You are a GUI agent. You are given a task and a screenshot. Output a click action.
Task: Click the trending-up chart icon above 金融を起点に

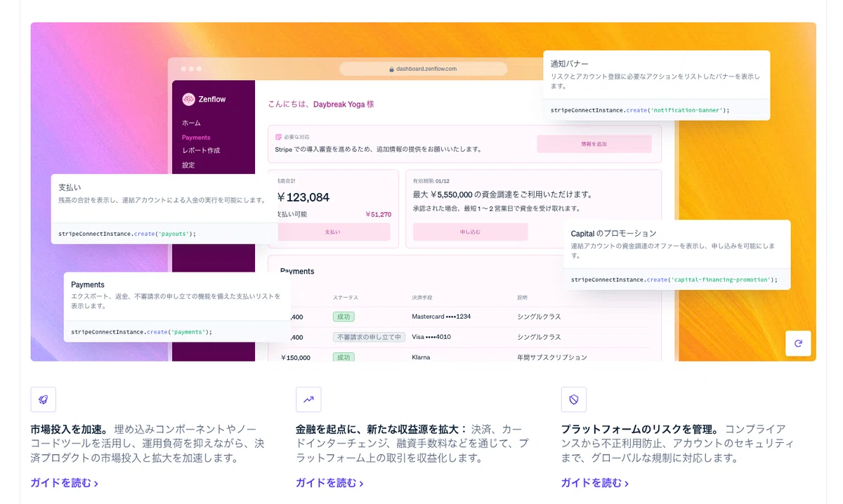click(x=308, y=399)
